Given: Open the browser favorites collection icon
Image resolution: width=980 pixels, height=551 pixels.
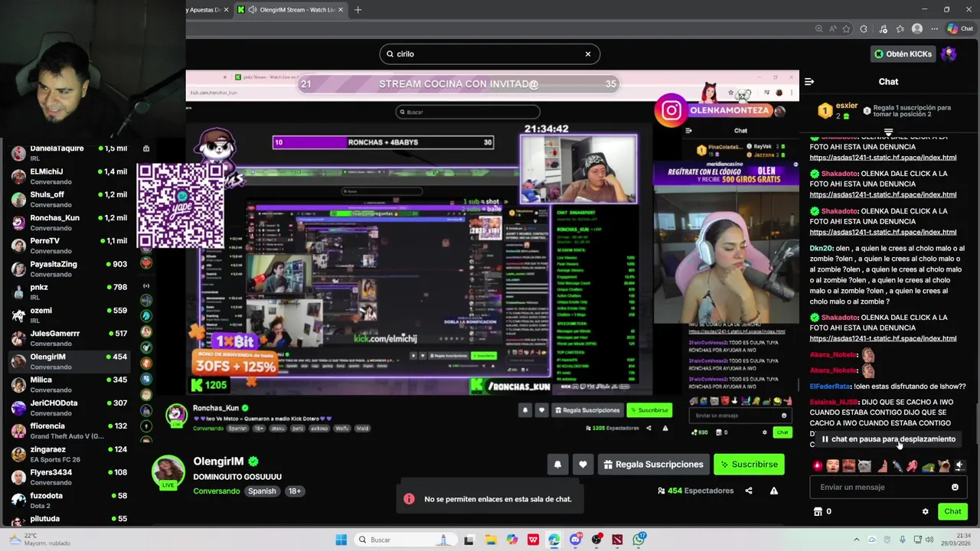Looking at the screenshot, I should (900, 29).
